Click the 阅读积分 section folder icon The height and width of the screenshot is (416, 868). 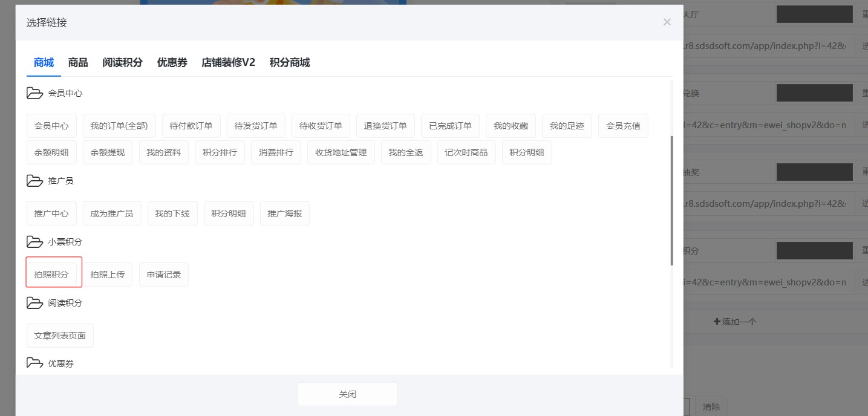coord(35,303)
